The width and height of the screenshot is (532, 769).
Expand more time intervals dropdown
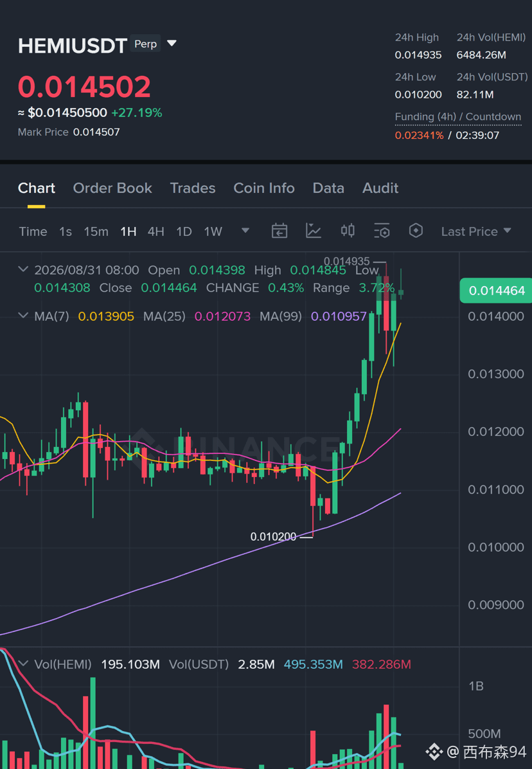tap(245, 230)
